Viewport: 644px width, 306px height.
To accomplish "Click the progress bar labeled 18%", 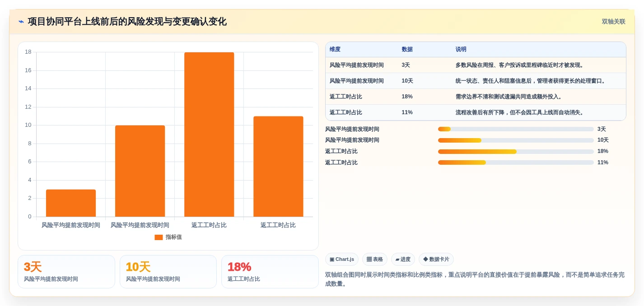I will click(x=516, y=152).
